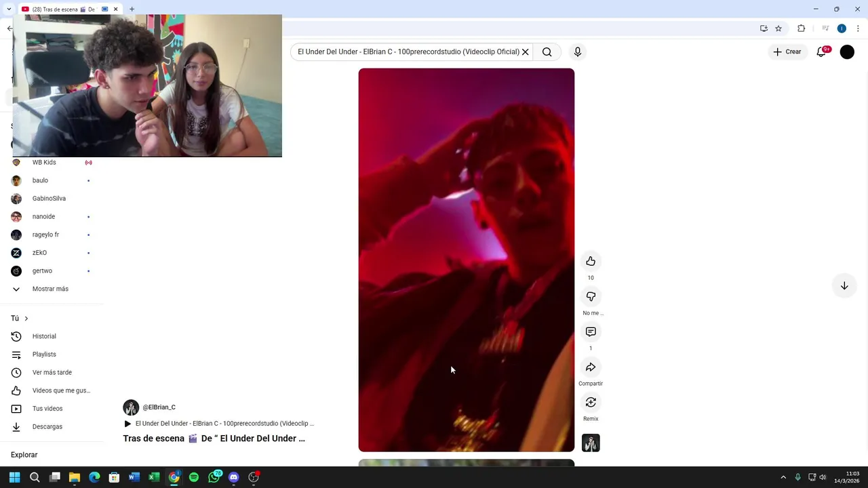Open File Explorer from the taskbar
The image size is (868, 488).
[x=75, y=477]
